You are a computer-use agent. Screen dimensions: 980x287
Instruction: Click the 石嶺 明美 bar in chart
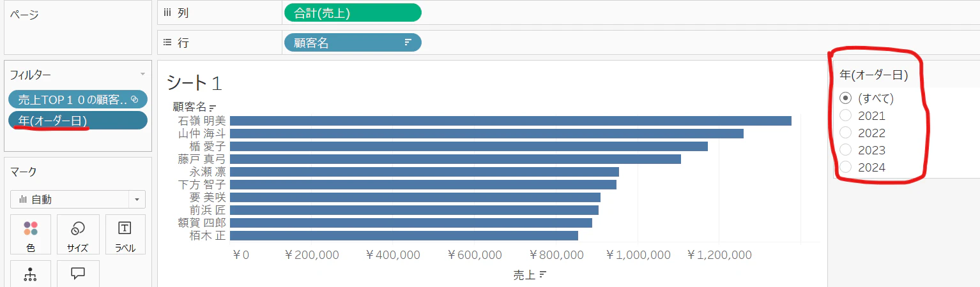510,121
